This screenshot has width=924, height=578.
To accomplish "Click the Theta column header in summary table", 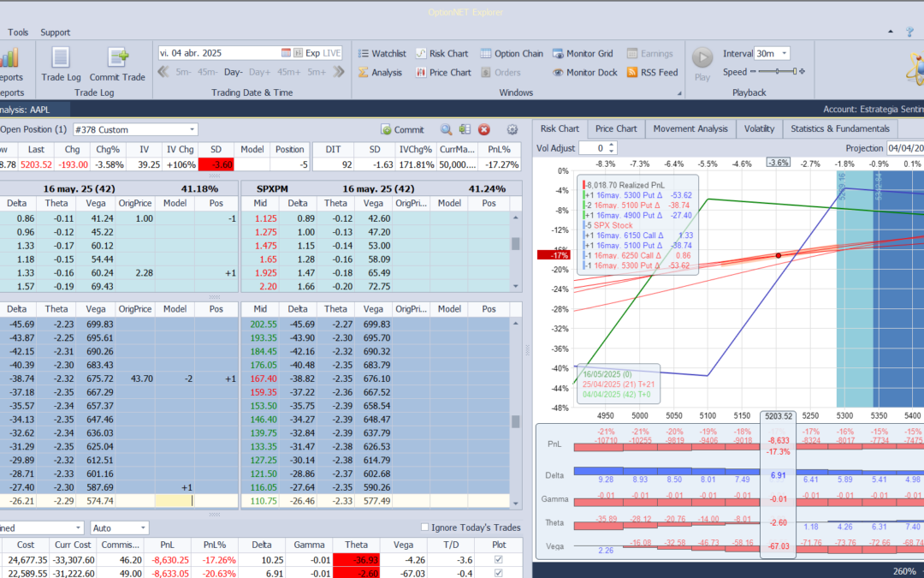I will pyautogui.click(x=356, y=545).
